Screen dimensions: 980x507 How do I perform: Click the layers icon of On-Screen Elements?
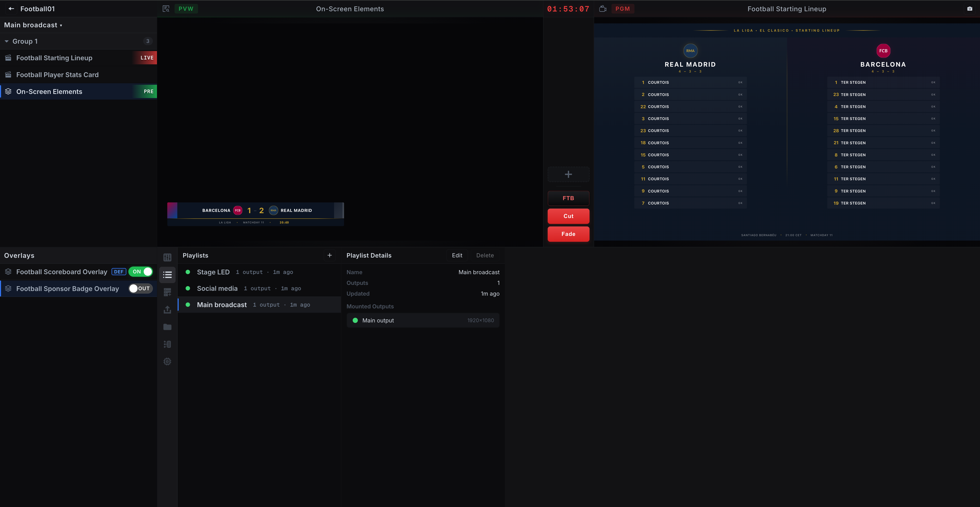point(8,91)
